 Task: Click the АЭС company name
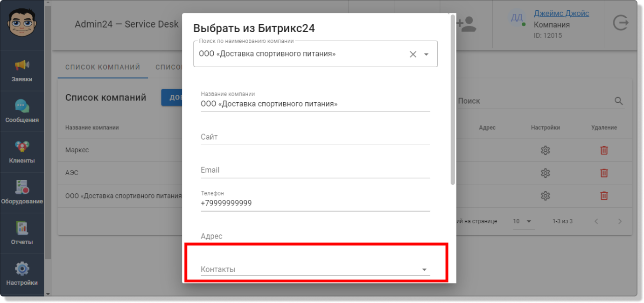click(72, 173)
